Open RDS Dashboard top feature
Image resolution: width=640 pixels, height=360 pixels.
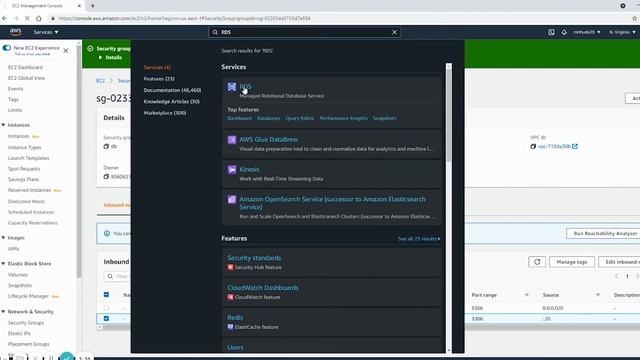[240, 118]
